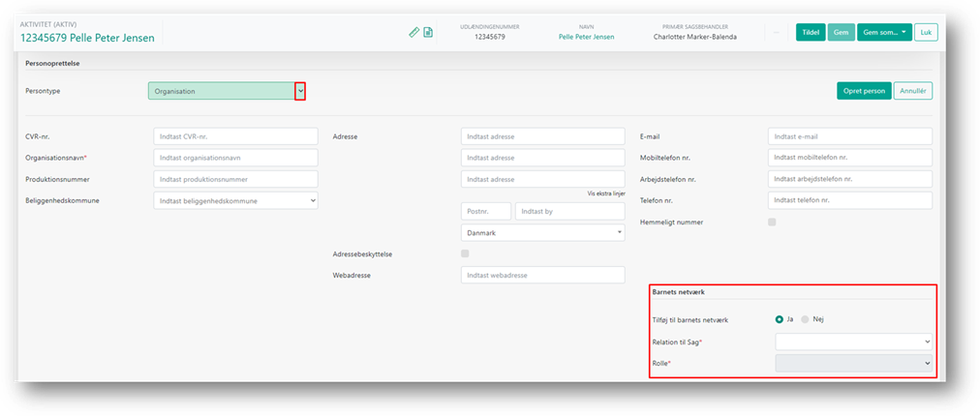Check the Adressebeskyttelse checkbox
980x416 pixels.
click(466, 253)
